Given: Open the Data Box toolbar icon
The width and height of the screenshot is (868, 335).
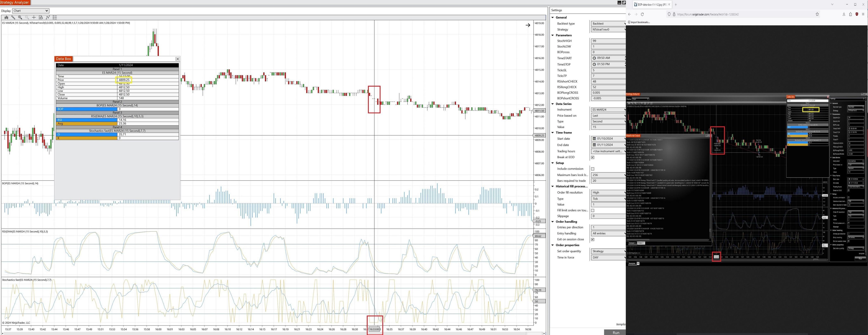Looking at the screenshot, I should click(41, 17).
